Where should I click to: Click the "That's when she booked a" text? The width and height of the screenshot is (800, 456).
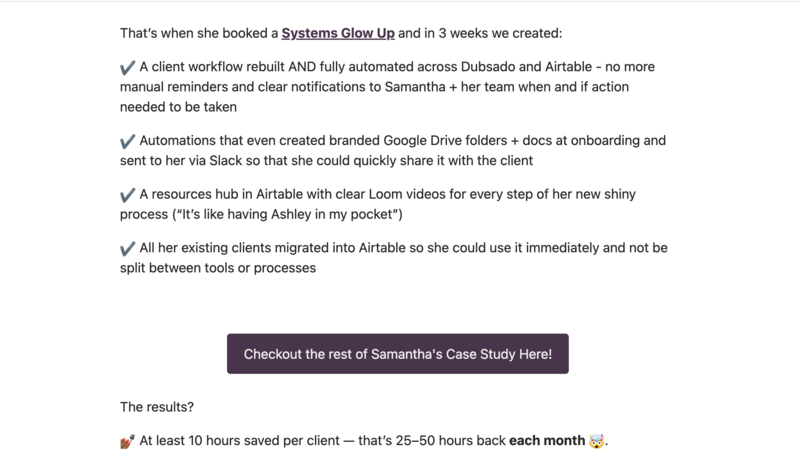[x=199, y=33]
